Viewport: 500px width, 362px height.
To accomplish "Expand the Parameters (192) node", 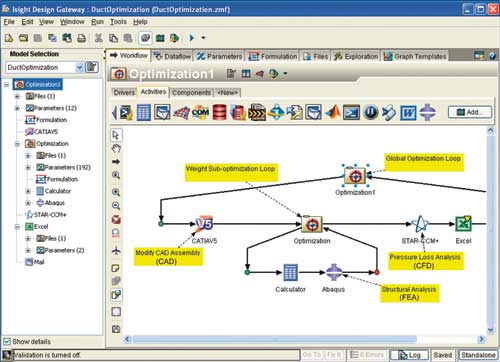I will (28, 167).
